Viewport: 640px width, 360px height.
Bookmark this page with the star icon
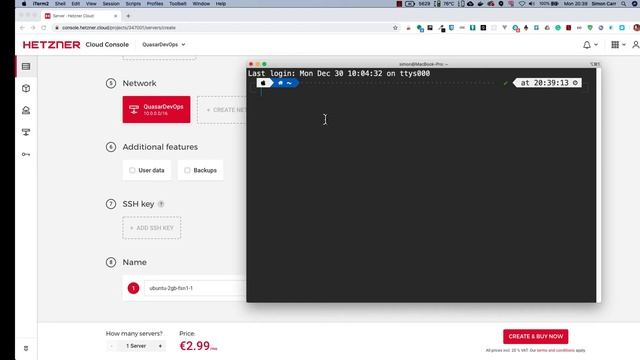395,28
